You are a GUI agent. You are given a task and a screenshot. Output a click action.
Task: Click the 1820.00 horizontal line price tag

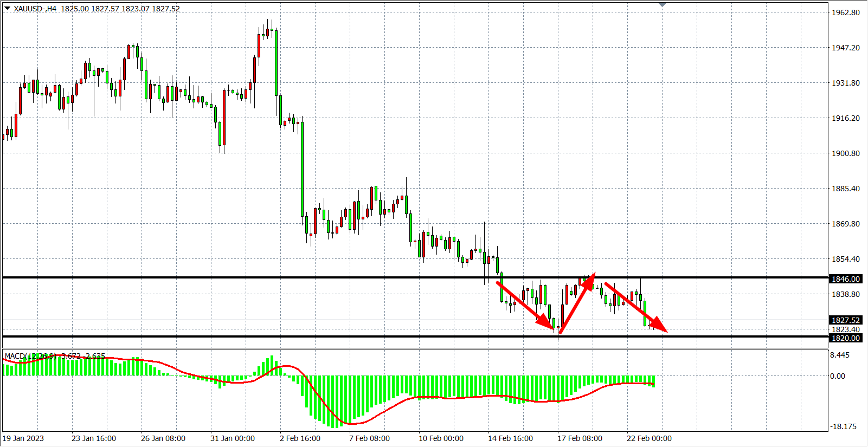pyautogui.click(x=845, y=338)
